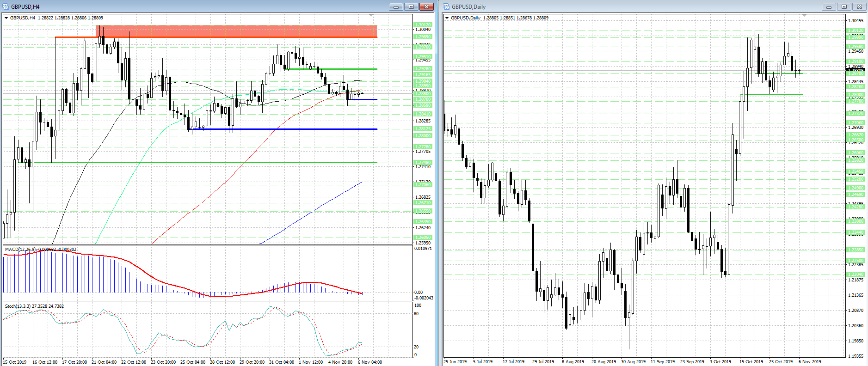This screenshot has width=868, height=366.
Task: Select the red resistance zone rectangle
Action: 236,31
